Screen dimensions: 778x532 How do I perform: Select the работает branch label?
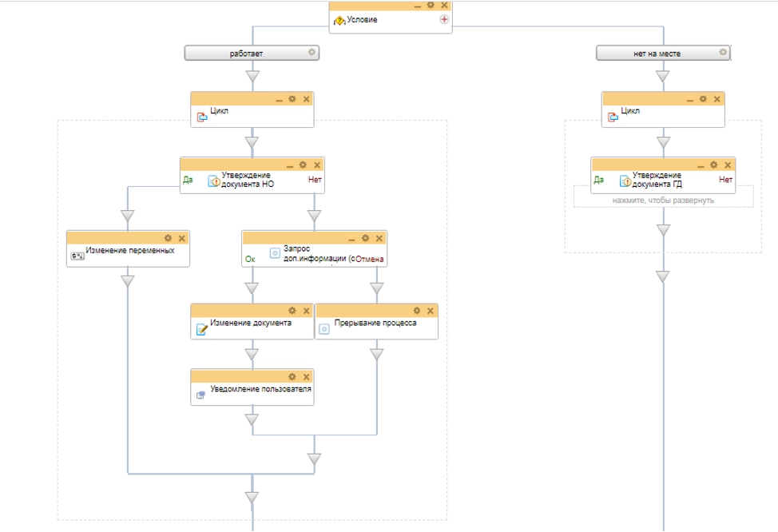[246, 54]
